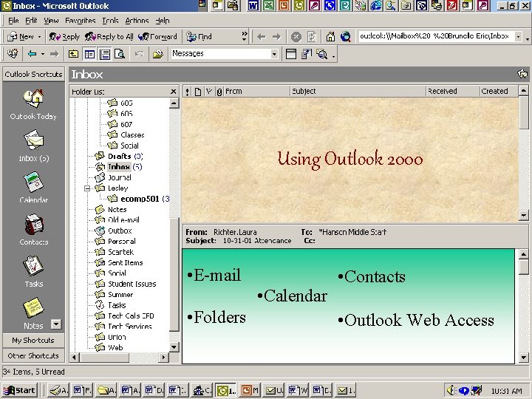This screenshot has height=399, width=532.
Task: Sort messages by Received column
Action: pyautogui.click(x=453, y=92)
